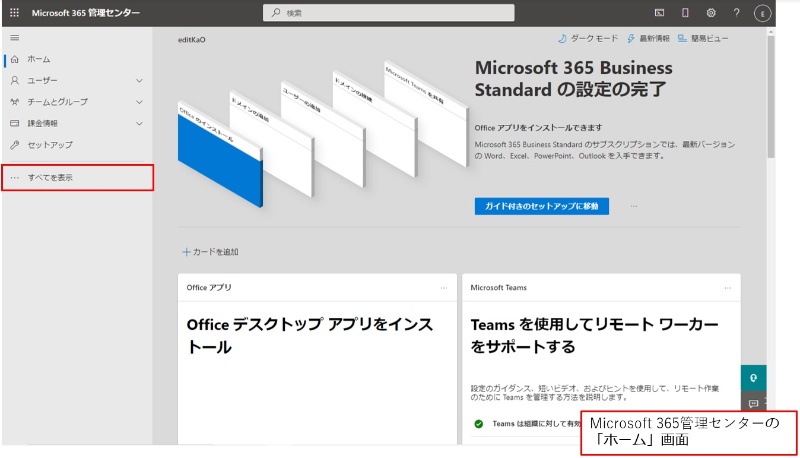800x458 pixels.
Task: Click ガイド付きのセットアップに移動 button
Action: tap(541, 206)
